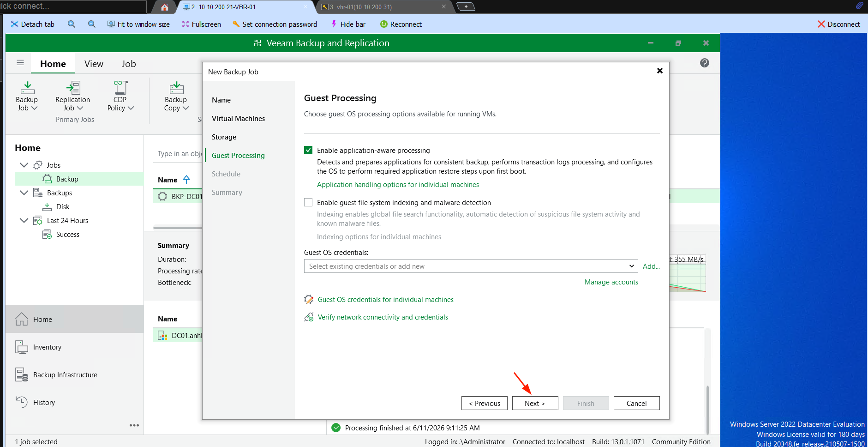Enable guest file system indexing checkbox

tap(308, 202)
